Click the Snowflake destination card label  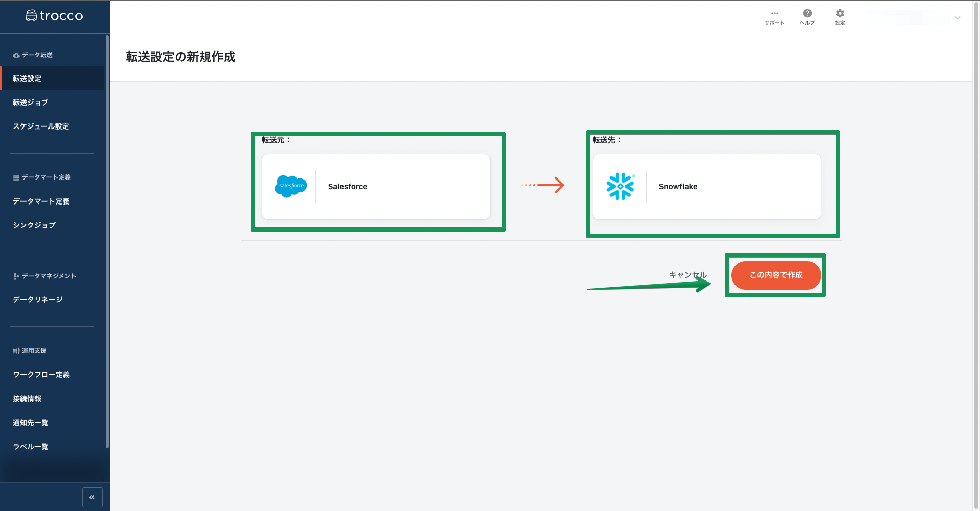click(678, 187)
